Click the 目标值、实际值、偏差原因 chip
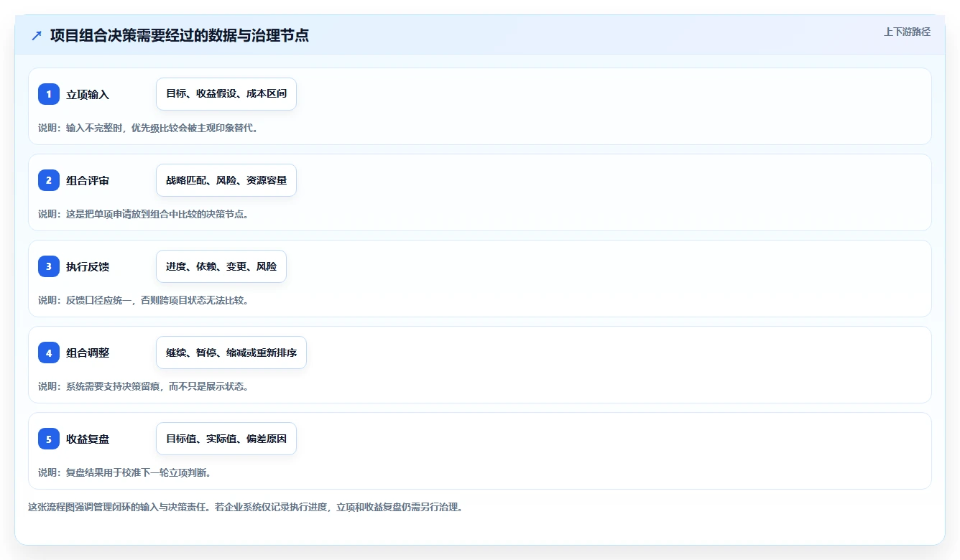960x560 pixels. tap(226, 439)
